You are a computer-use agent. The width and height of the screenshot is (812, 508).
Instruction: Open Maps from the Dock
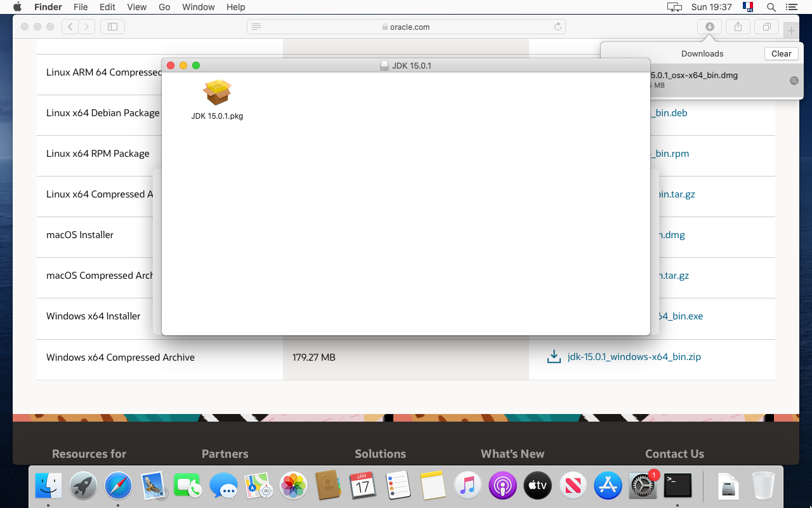tap(258, 486)
